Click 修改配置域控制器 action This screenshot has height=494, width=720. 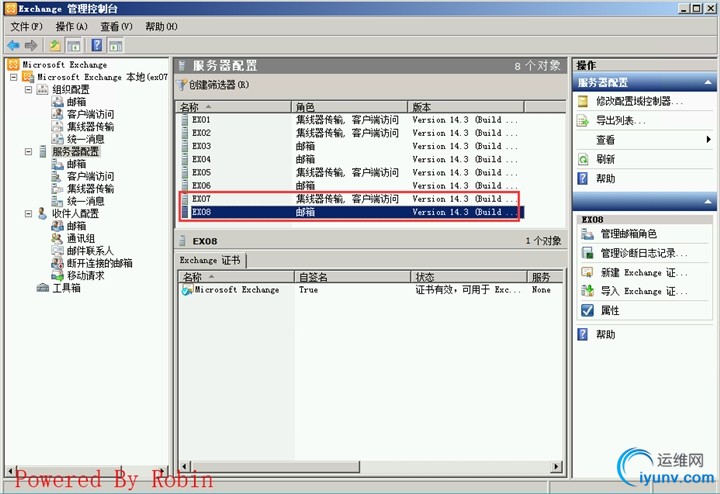pyautogui.click(x=632, y=101)
